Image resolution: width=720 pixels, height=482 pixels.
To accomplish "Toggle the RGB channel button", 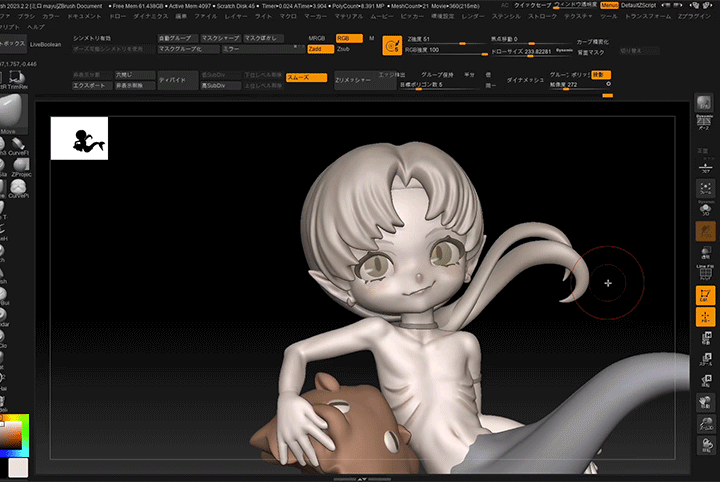I will click(348, 37).
